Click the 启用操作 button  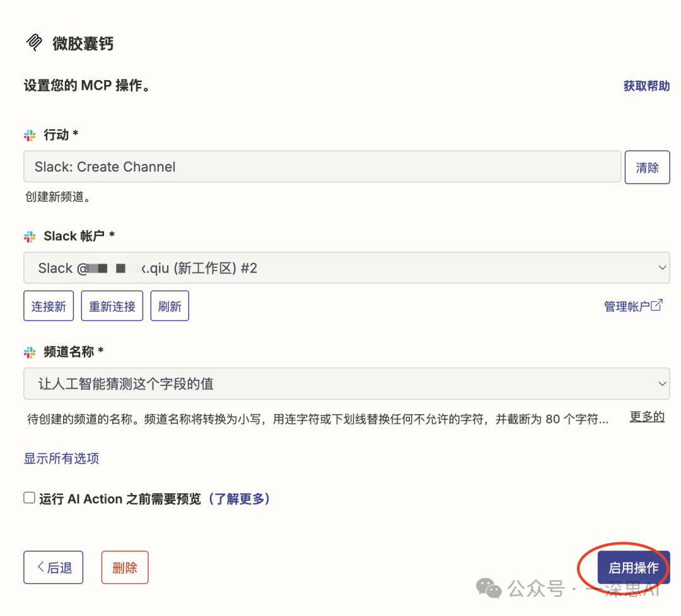click(633, 567)
